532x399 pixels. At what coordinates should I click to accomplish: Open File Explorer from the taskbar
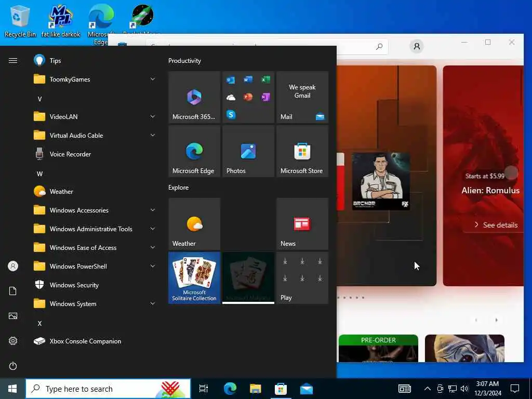pos(255,389)
